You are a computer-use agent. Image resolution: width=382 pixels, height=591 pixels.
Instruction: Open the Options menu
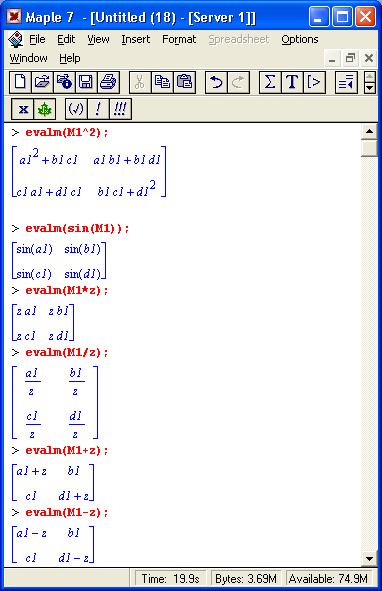pyautogui.click(x=300, y=39)
